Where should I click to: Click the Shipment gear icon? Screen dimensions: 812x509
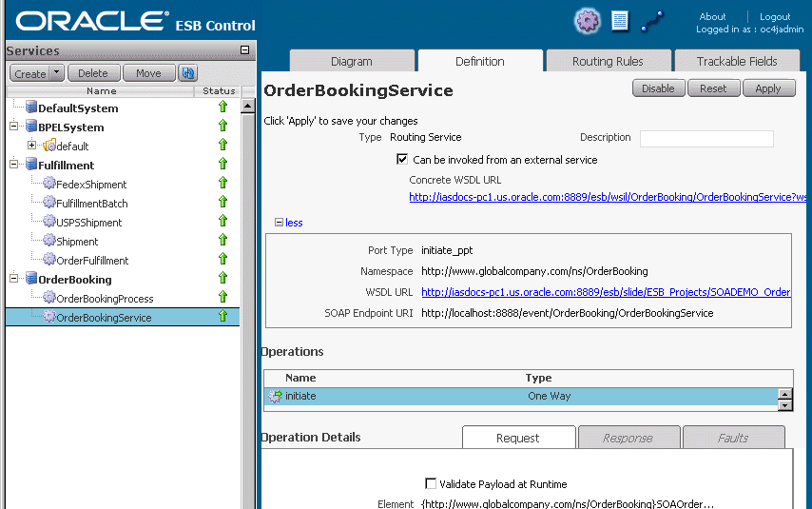[x=49, y=240]
